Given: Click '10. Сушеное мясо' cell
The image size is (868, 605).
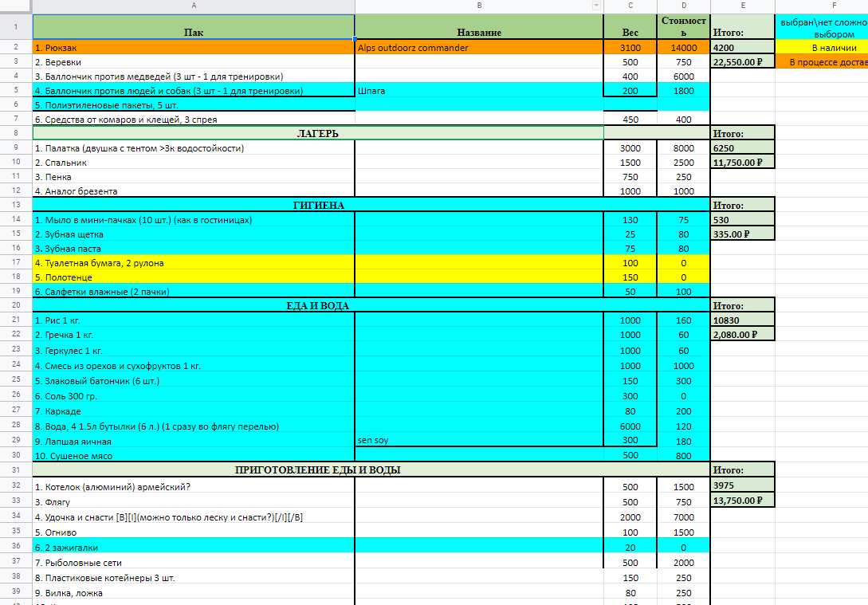Looking at the screenshot, I should click(x=194, y=456).
